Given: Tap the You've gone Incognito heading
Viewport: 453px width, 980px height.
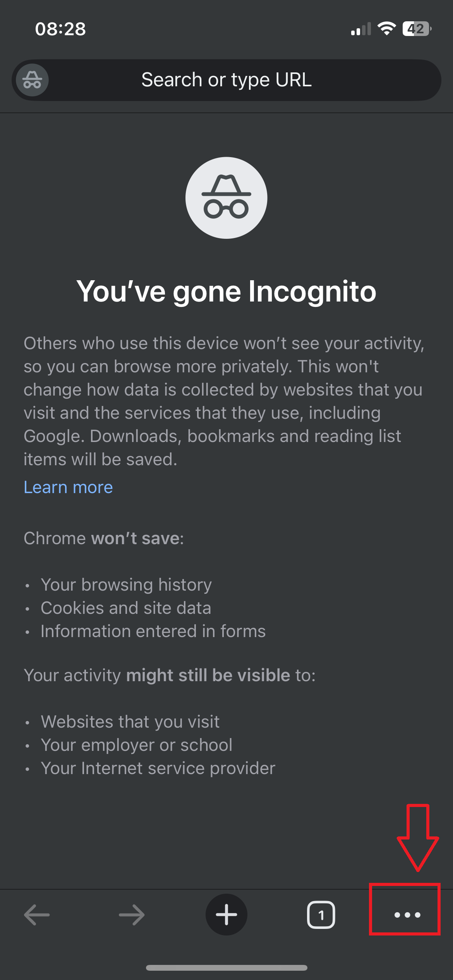Looking at the screenshot, I should click(226, 291).
